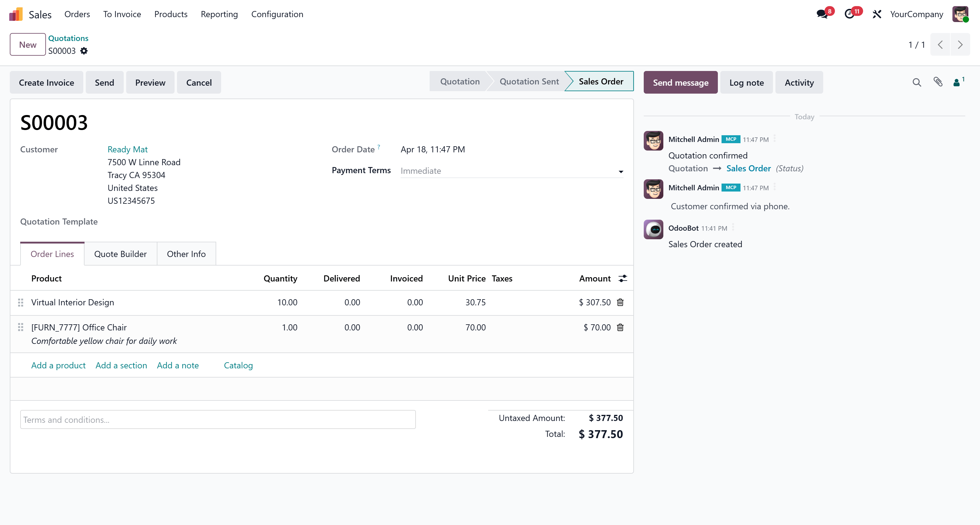The height and width of the screenshot is (525, 980).
Task: Go to the next record arrow
Action: 960,44
